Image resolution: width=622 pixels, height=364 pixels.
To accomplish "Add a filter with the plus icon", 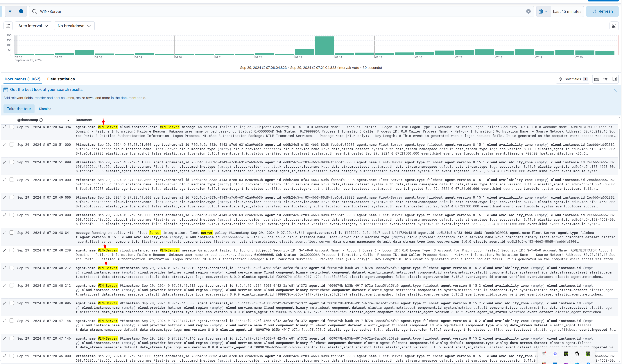I will (x=21, y=11).
